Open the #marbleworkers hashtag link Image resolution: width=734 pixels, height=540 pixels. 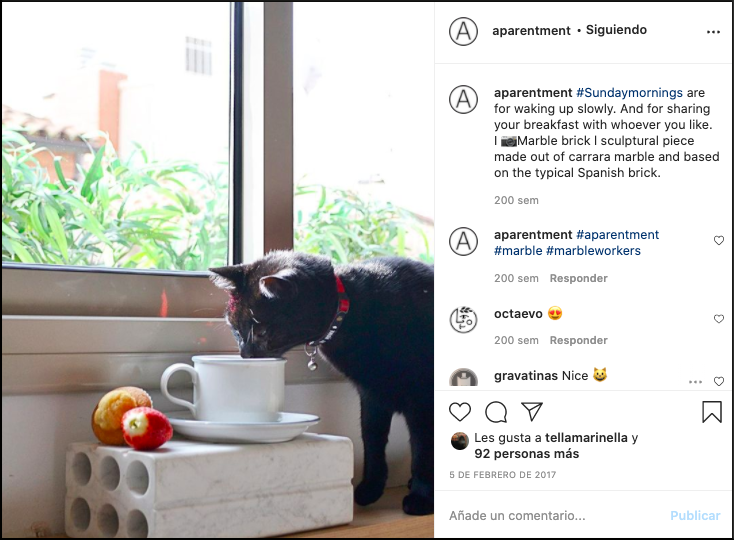click(593, 251)
